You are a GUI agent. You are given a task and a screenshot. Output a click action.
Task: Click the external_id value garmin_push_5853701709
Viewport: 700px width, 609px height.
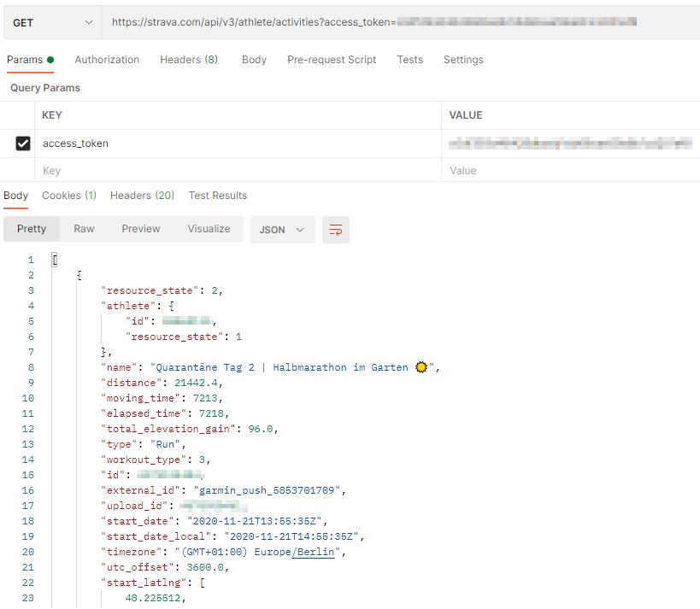tap(267, 490)
